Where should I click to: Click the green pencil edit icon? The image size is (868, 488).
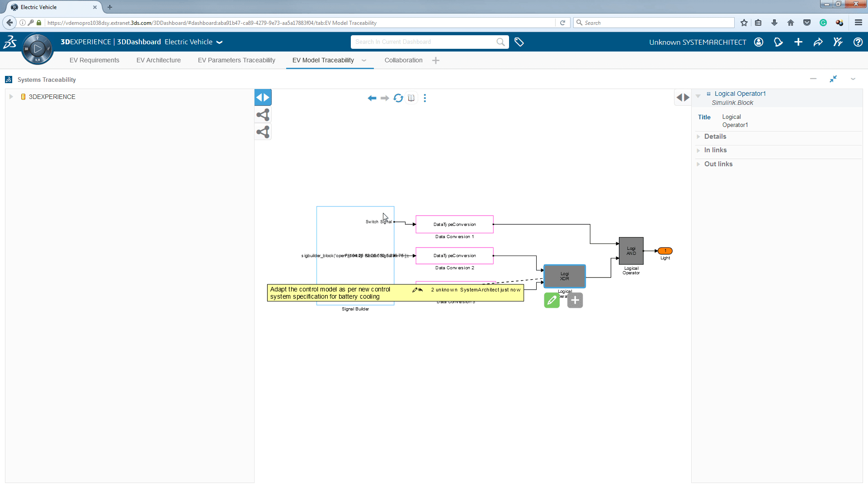click(552, 300)
